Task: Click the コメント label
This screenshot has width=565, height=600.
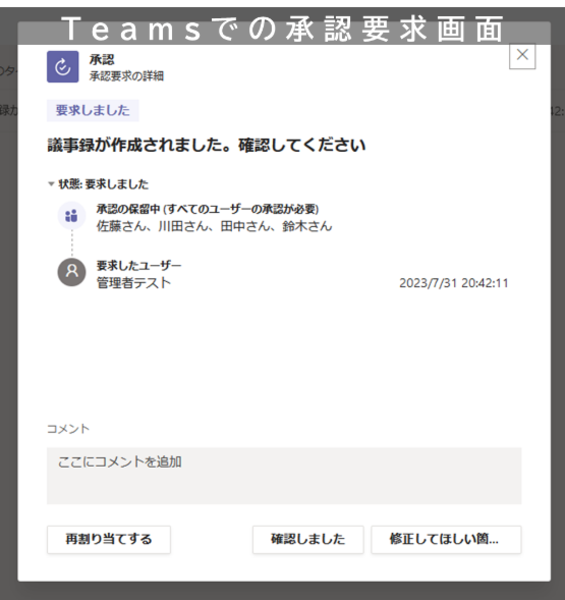Action: click(x=68, y=429)
